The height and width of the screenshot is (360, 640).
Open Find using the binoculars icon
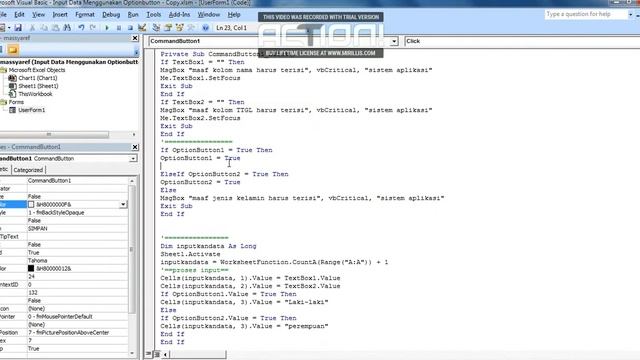67,28
